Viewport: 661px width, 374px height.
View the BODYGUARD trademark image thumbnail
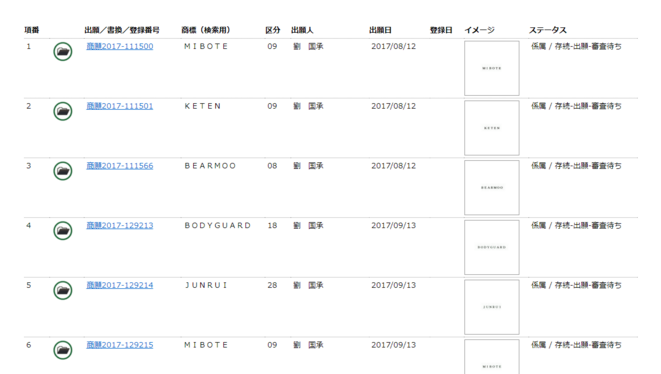[x=492, y=248]
